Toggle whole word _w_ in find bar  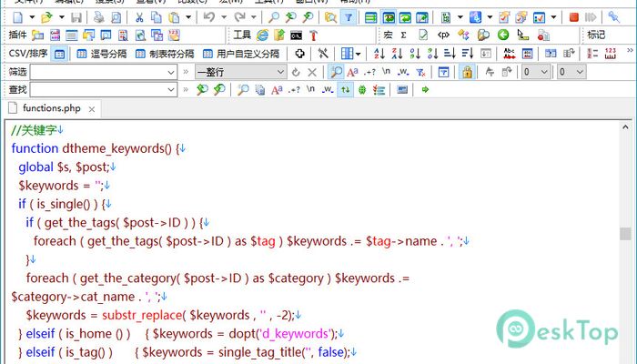(328, 89)
